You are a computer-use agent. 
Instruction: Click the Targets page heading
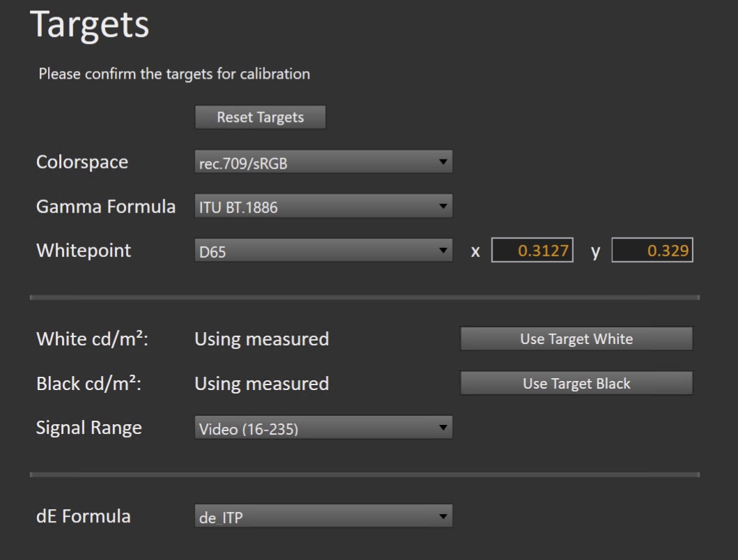click(89, 25)
